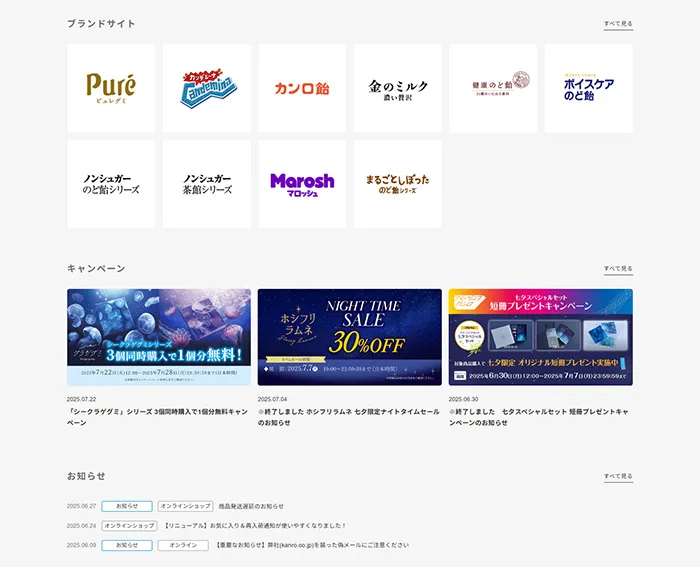
Task: Open the 商品発送遅延のお知らせ news item
Action: pyautogui.click(x=251, y=506)
